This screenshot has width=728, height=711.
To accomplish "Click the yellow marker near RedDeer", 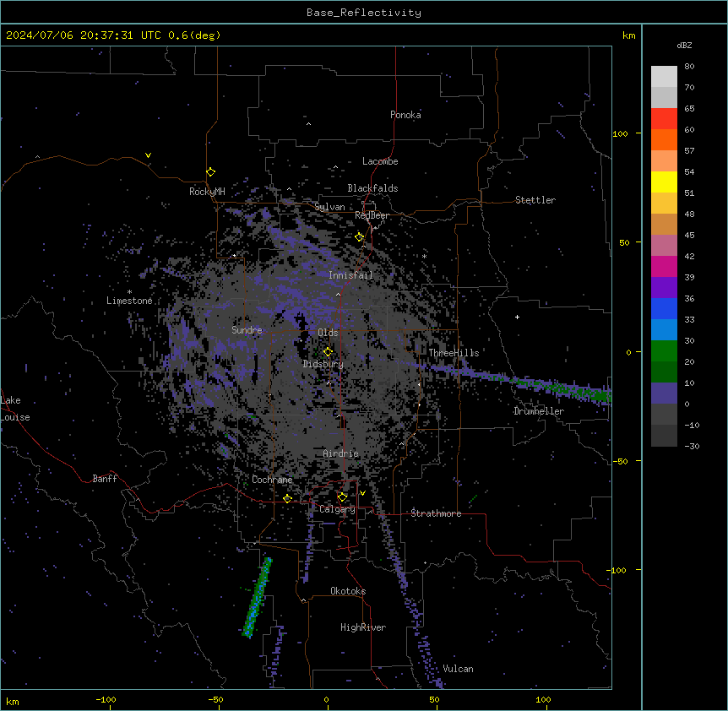I will (360, 237).
